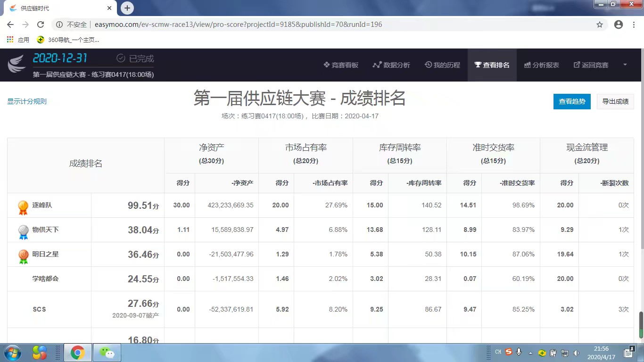Reload the page with refresh icon
This screenshot has width=644, height=362.
(41, 25)
